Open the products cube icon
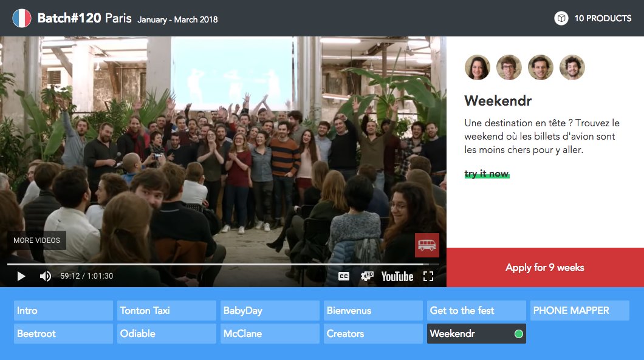The width and height of the screenshot is (644, 360). (561, 18)
